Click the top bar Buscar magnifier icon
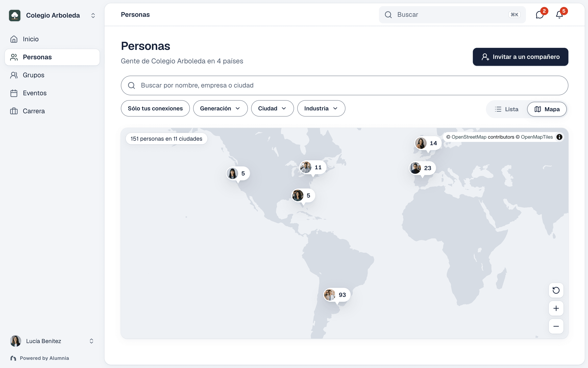Viewport: 588px width, 368px height. point(388,15)
